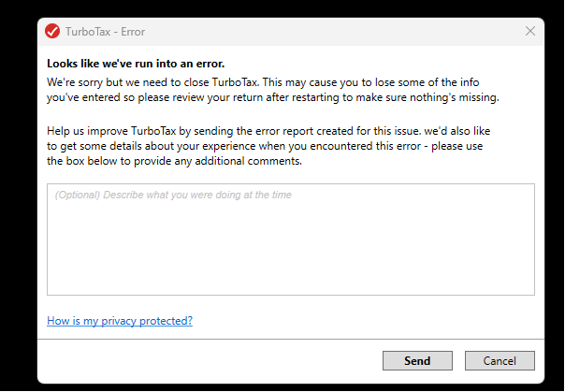Screen dimensions: 565x392
Task: Focus the optional comments text box
Action: tap(290, 239)
